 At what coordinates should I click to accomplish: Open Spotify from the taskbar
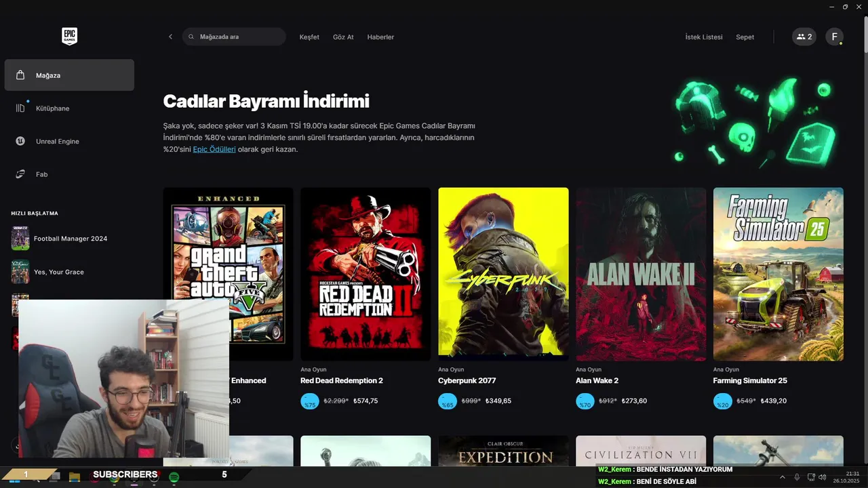(x=174, y=477)
